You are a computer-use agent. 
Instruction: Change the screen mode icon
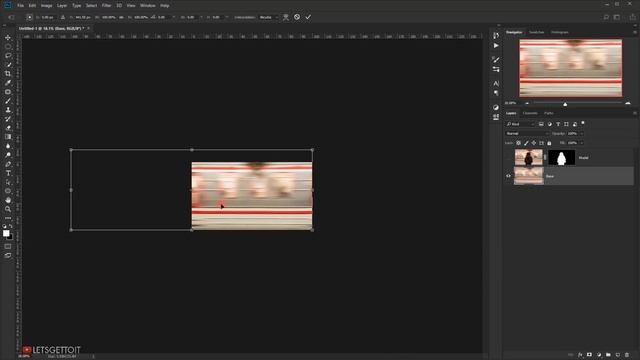8,256
